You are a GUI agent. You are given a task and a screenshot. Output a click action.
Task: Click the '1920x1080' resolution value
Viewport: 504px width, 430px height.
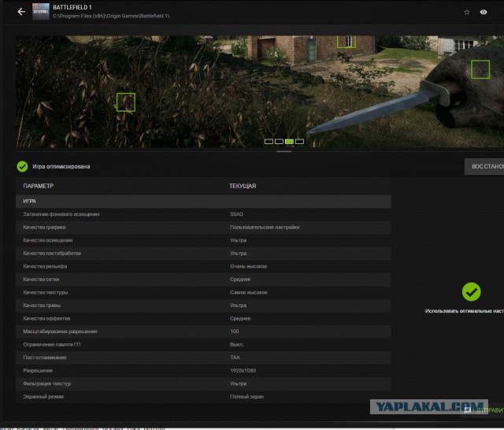tap(243, 371)
